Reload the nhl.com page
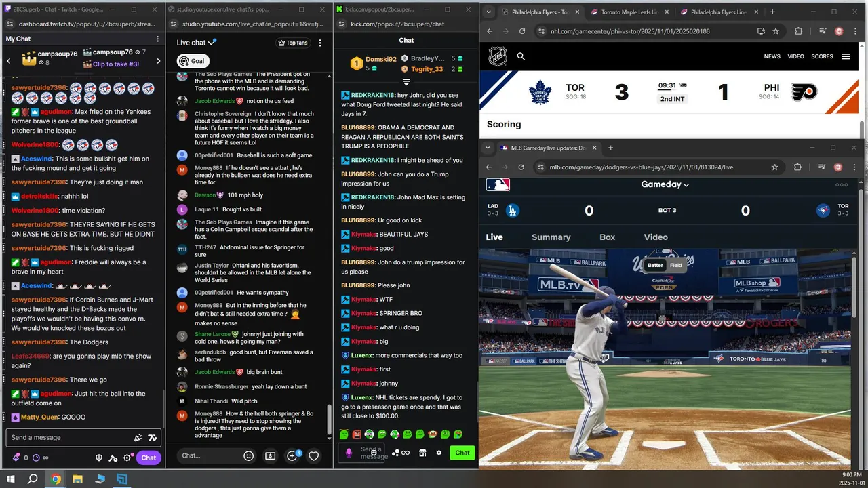Viewport: 868px width, 488px height. (522, 31)
